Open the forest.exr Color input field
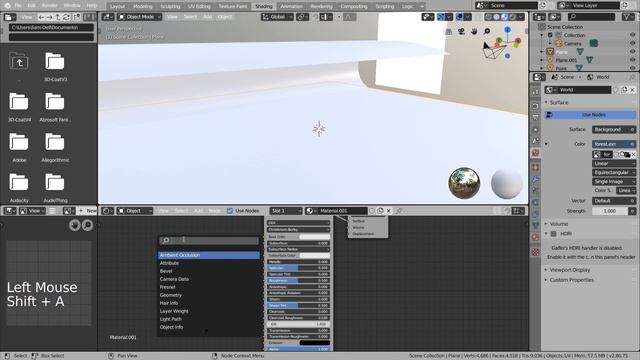 click(x=614, y=144)
